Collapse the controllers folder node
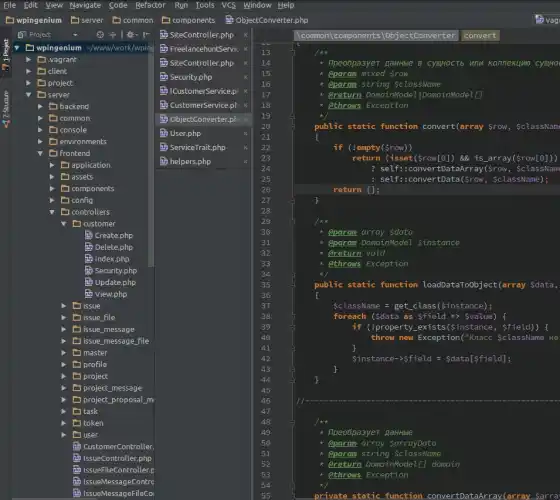The image size is (560, 500). [x=52, y=212]
